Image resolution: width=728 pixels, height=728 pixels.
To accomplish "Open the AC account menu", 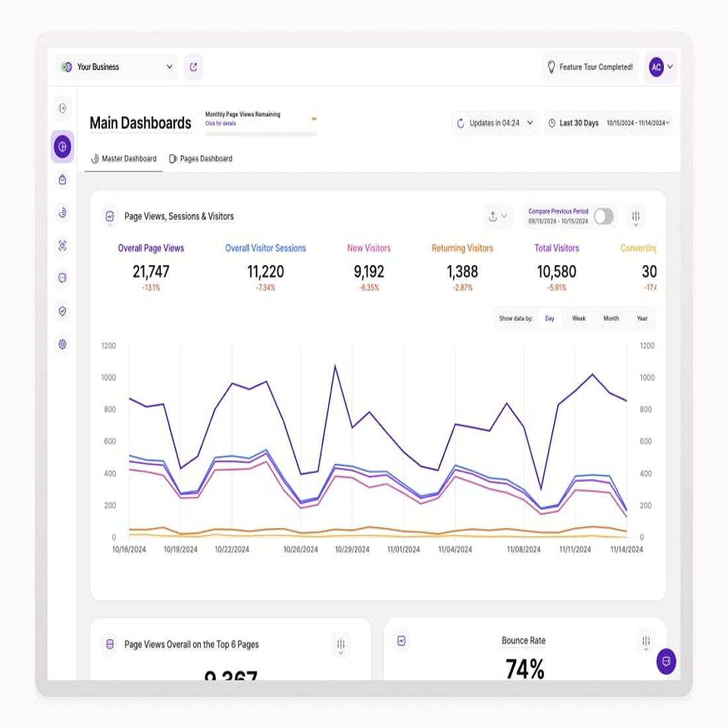I will pyautogui.click(x=660, y=67).
